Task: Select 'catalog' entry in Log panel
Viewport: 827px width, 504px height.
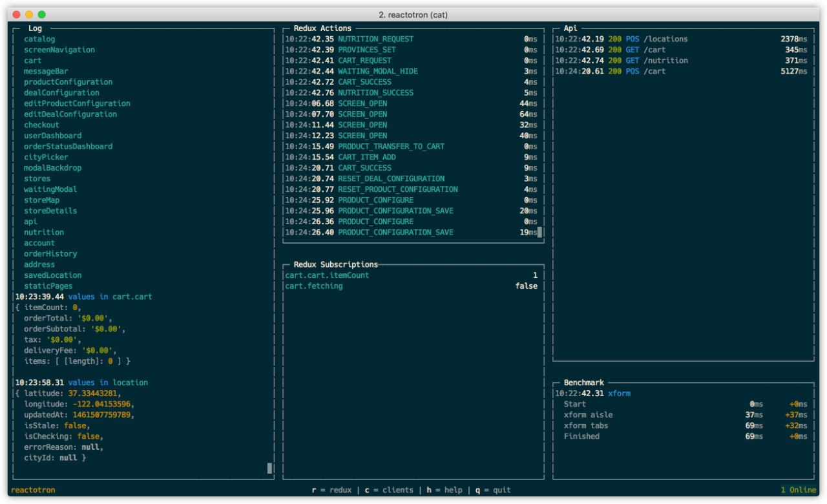Action: 39,39
